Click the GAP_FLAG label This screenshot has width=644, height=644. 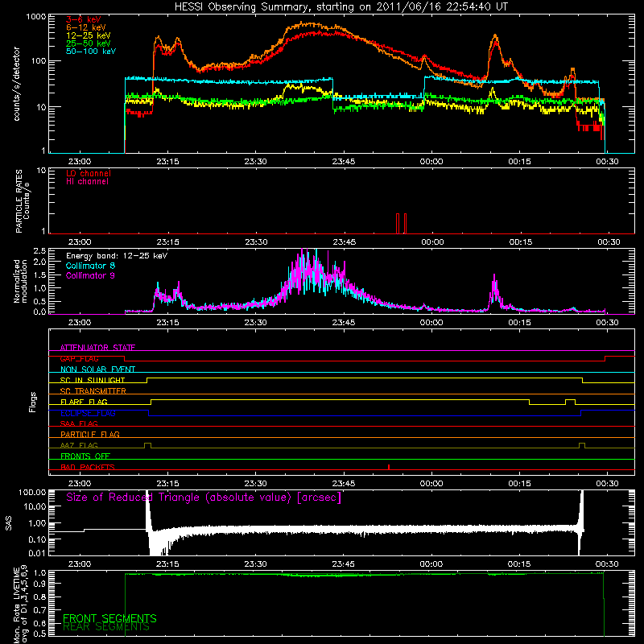pyautogui.click(x=79, y=358)
